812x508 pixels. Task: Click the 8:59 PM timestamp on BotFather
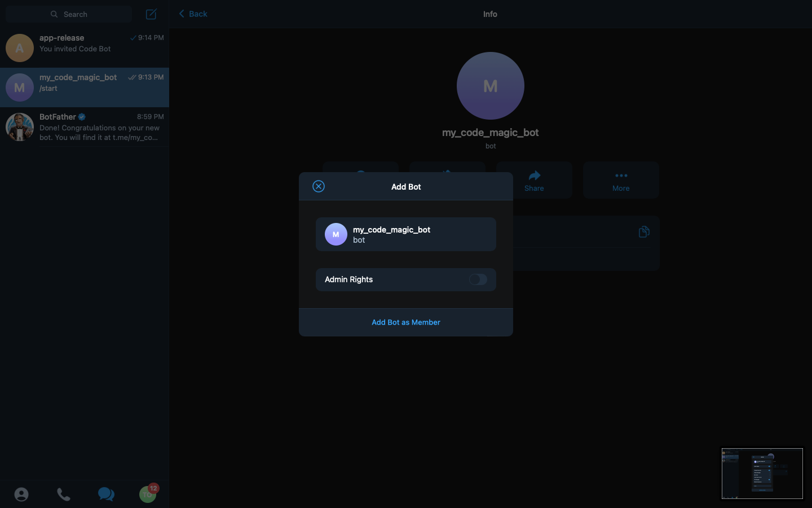click(x=151, y=117)
